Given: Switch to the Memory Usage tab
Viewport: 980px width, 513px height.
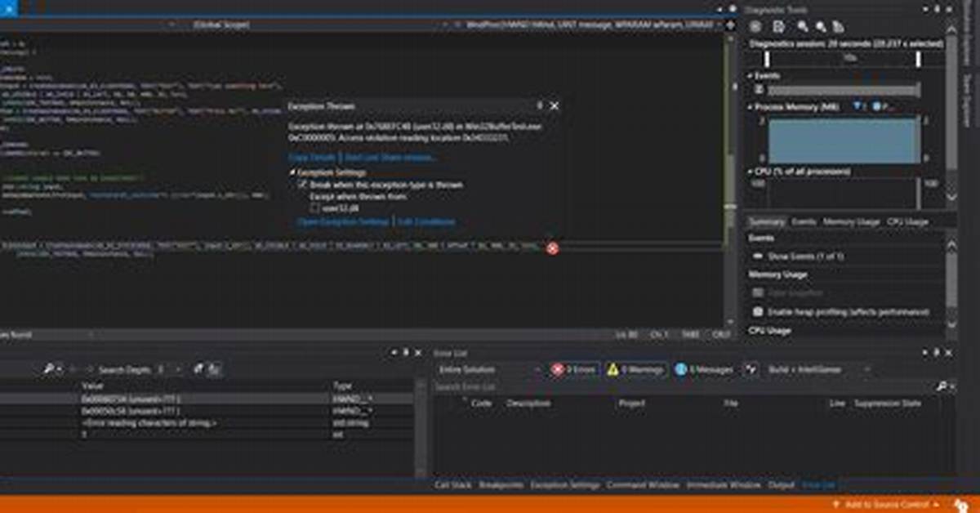Looking at the screenshot, I should tap(851, 221).
